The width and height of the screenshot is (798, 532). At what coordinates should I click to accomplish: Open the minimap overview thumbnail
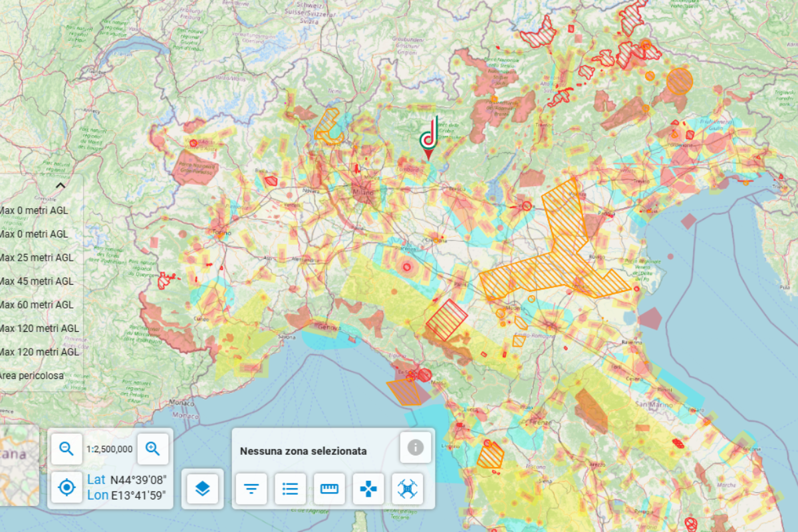[20, 465]
